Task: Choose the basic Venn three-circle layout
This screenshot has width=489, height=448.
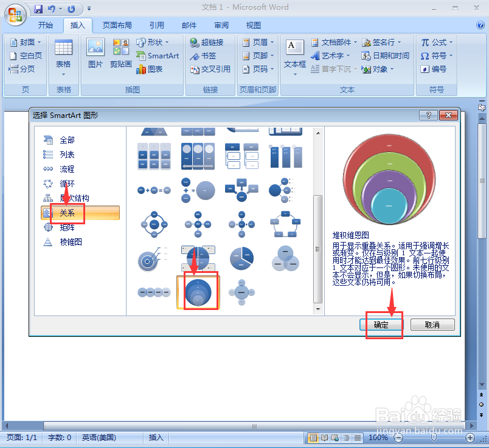Action: pyautogui.click(x=285, y=259)
